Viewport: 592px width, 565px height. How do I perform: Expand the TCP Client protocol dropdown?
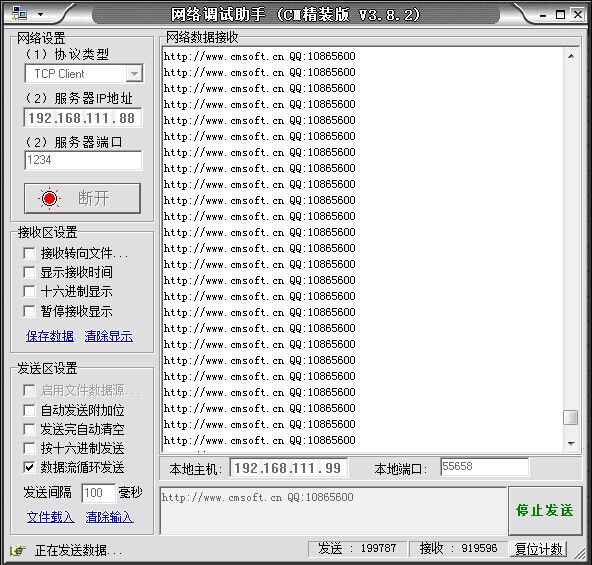click(134, 74)
